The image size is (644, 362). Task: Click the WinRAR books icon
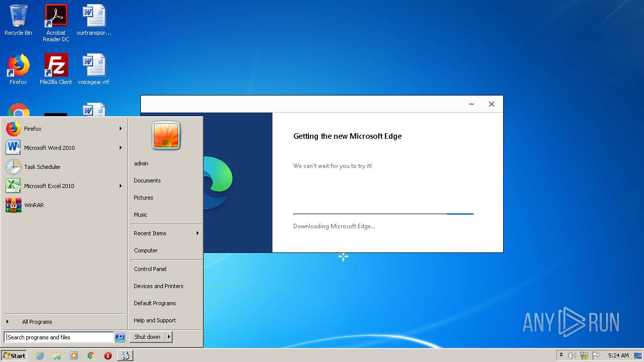[x=14, y=205]
